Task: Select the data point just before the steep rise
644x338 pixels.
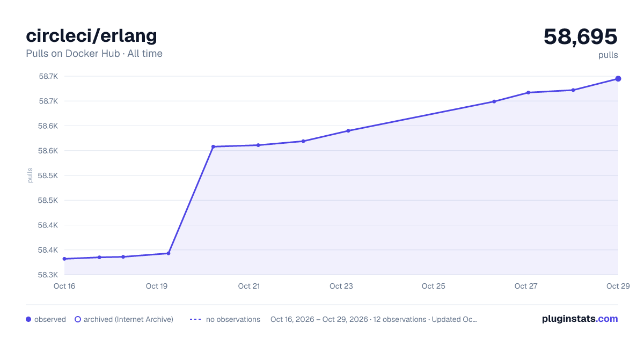Action: tap(169, 253)
